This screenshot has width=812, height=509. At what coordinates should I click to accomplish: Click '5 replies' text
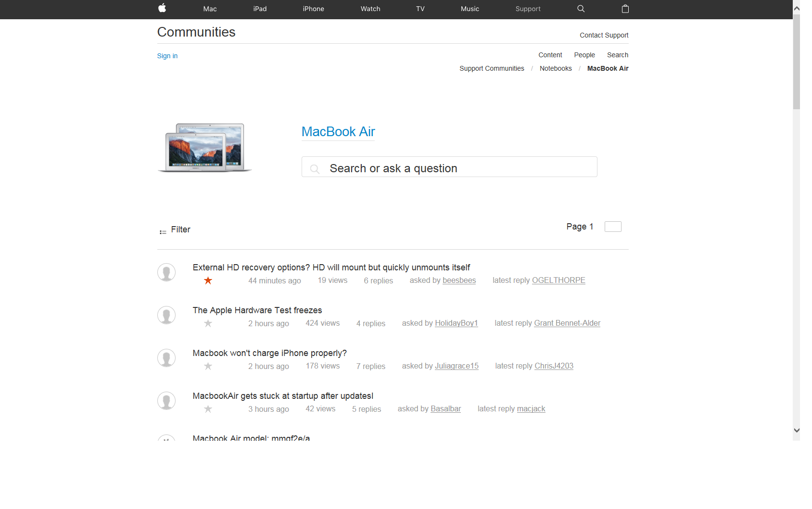point(367,409)
